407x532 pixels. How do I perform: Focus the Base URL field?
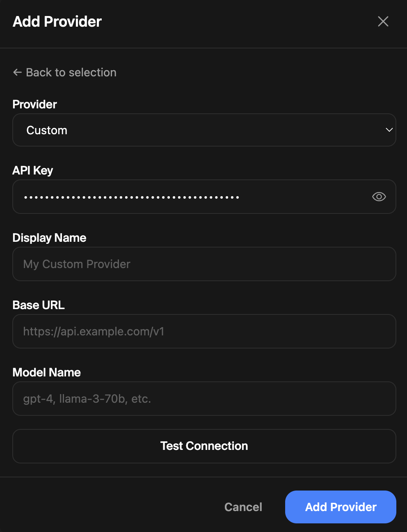point(204,331)
